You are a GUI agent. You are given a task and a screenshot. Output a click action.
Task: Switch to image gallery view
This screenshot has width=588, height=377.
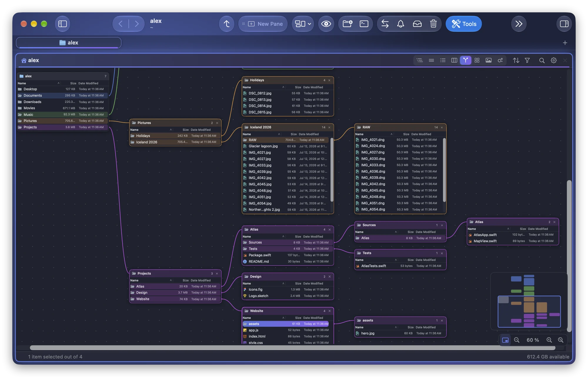pos(488,60)
